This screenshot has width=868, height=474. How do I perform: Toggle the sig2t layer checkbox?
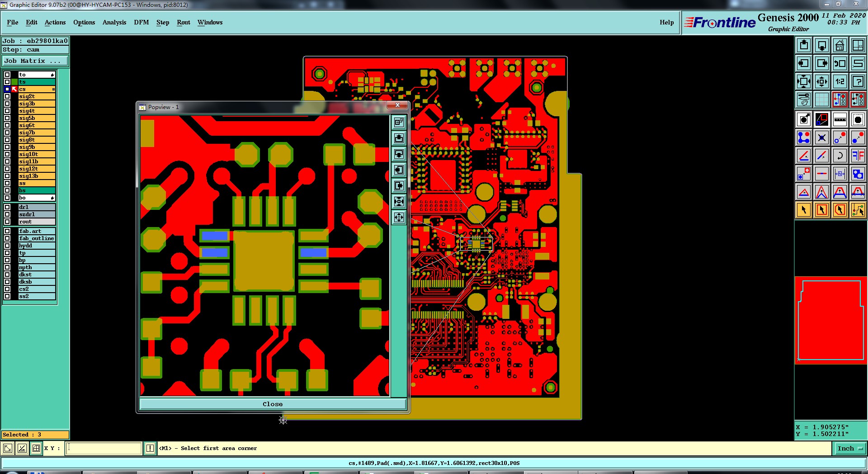coord(7,96)
